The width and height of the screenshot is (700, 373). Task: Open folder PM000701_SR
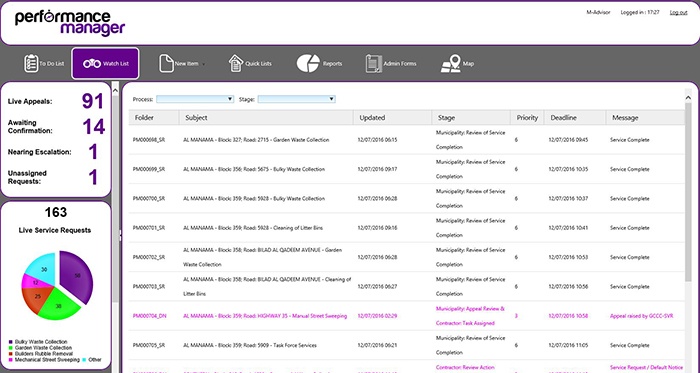149,228
